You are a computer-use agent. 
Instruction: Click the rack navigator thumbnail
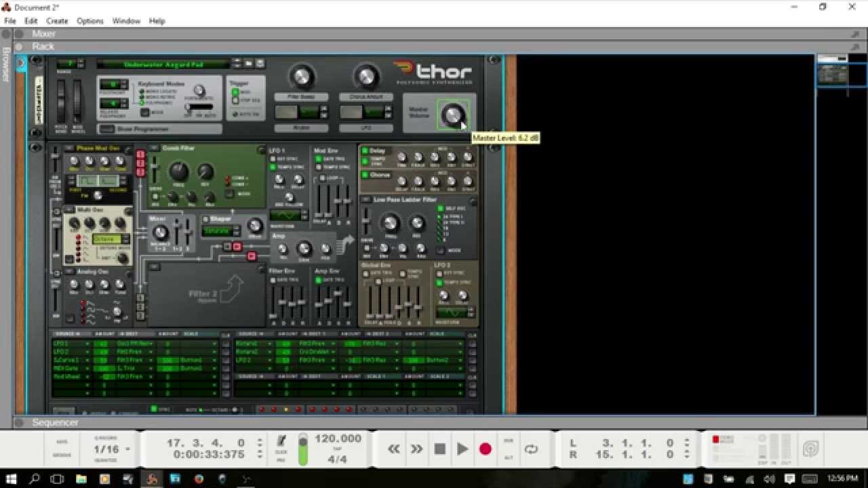832,74
